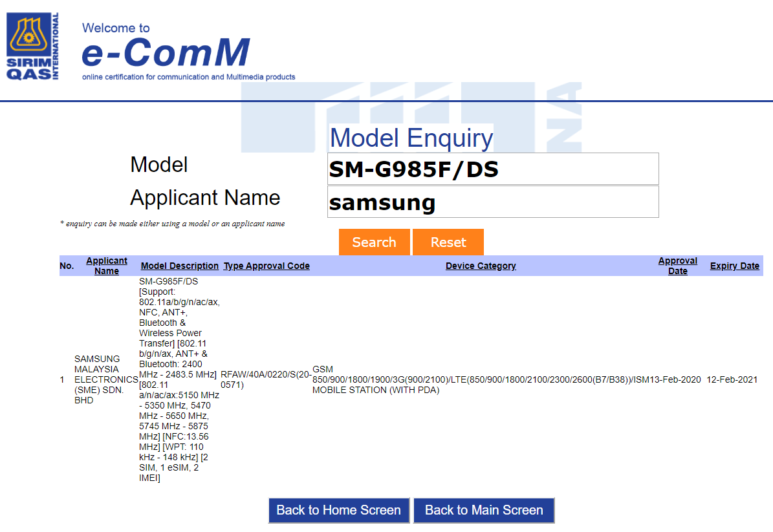The height and width of the screenshot is (532, 773).
Task: Sort by Expiry Date column header
Action: [x=734, y=266]
